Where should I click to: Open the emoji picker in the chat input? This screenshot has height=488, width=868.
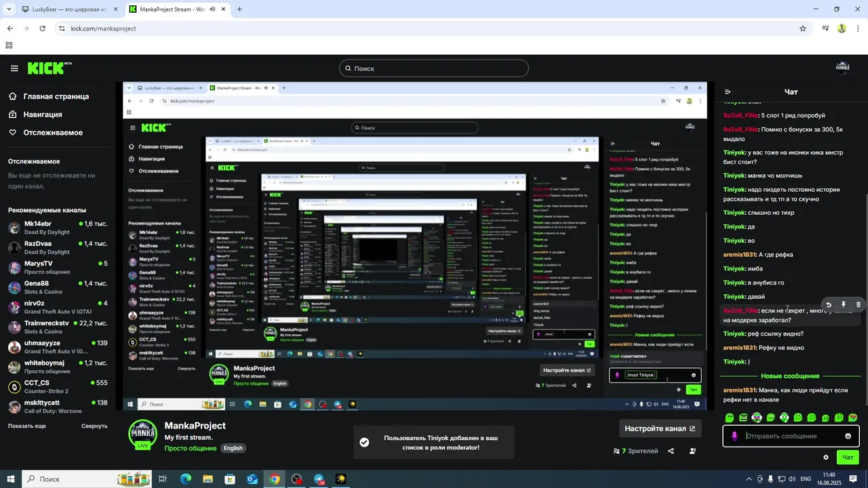848,436
